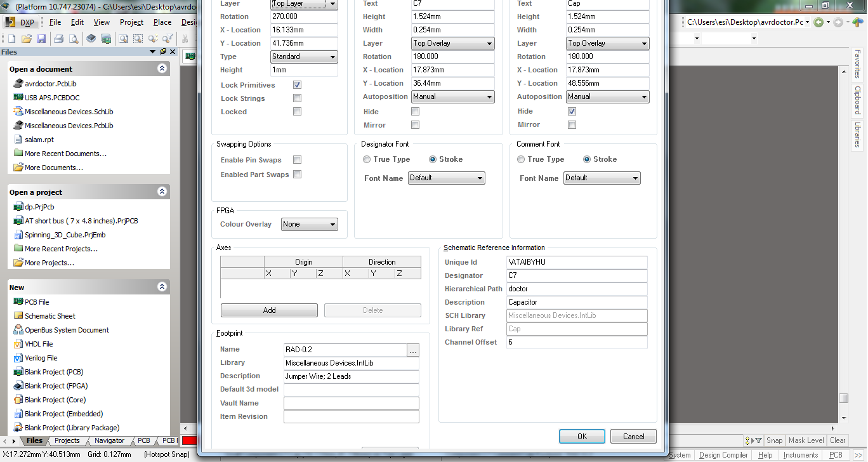
Task: Click the Zoom Selected Objects icon
Action: [x=153, y=39]
